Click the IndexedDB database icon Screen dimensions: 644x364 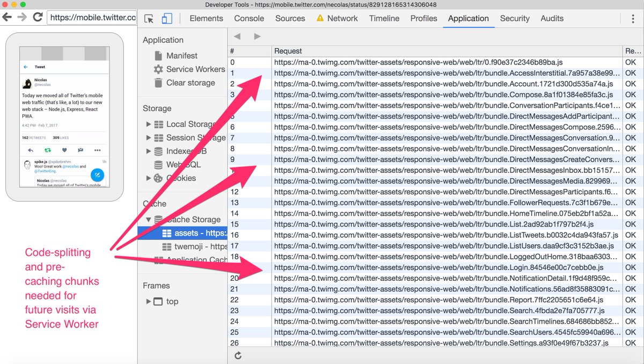pos(158,151)
